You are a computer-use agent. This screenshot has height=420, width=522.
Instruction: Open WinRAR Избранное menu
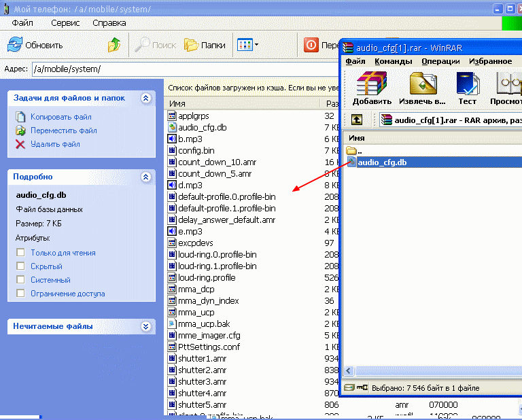click(x=490, y=61)
